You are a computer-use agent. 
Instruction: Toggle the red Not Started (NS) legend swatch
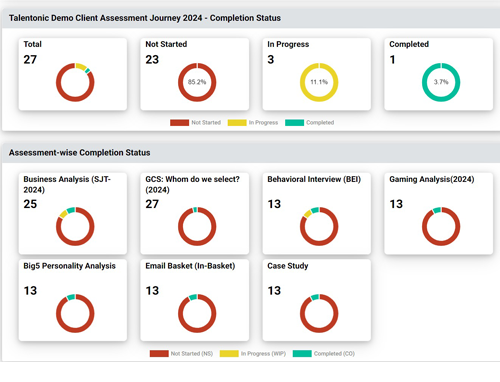[x=159, y=354]
